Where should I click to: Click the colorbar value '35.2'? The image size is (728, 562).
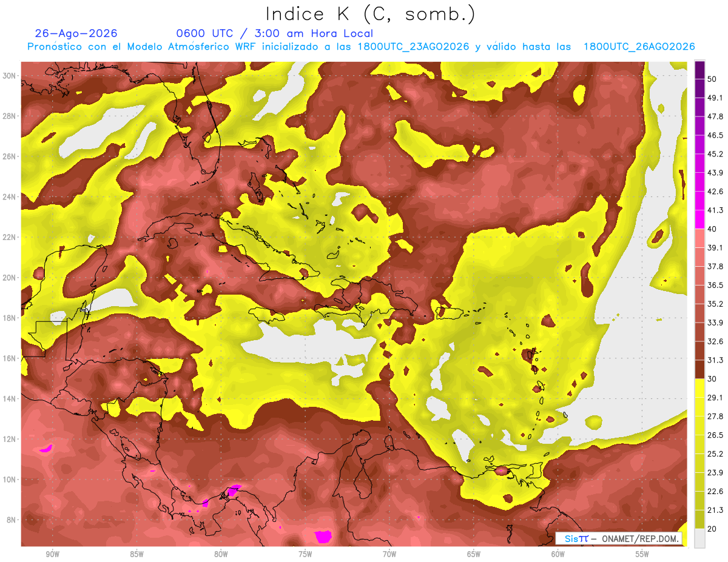click(x=715, y=304)
